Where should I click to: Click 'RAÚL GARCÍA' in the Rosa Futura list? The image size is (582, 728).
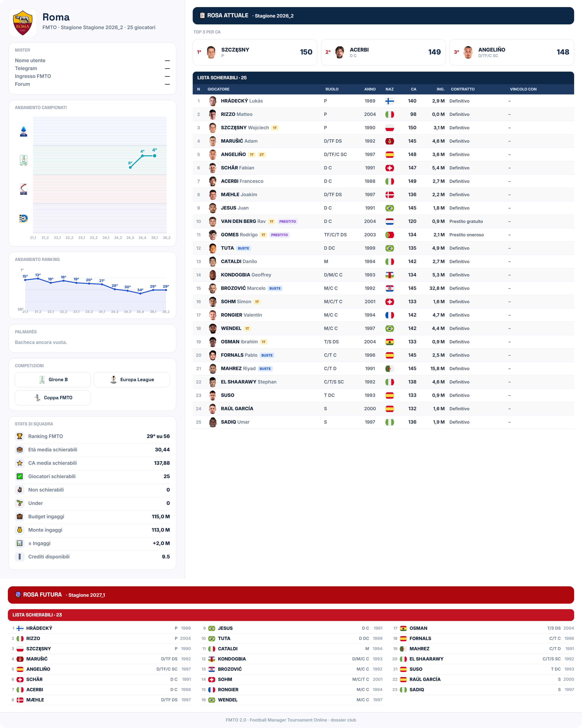(425, 679)
